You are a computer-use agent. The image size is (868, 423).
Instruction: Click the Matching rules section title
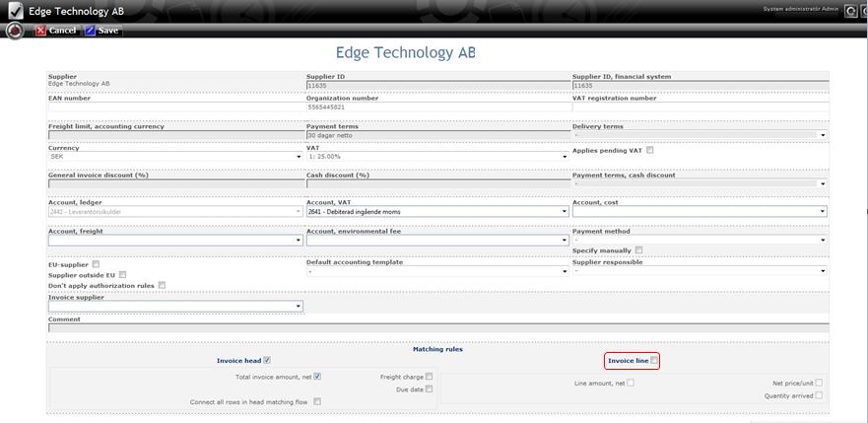pyautogui.click(x=437, y=349)
